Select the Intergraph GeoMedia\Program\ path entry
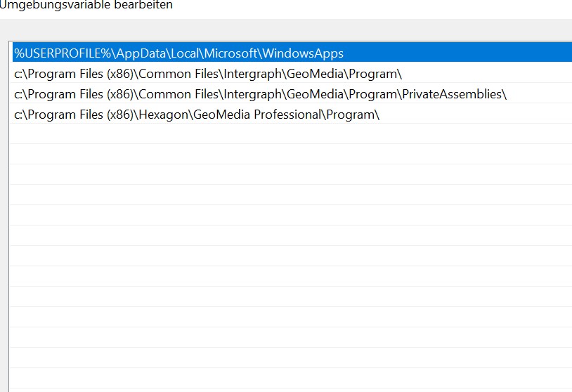This screenshot has height=392, width=572. (208, 74)
